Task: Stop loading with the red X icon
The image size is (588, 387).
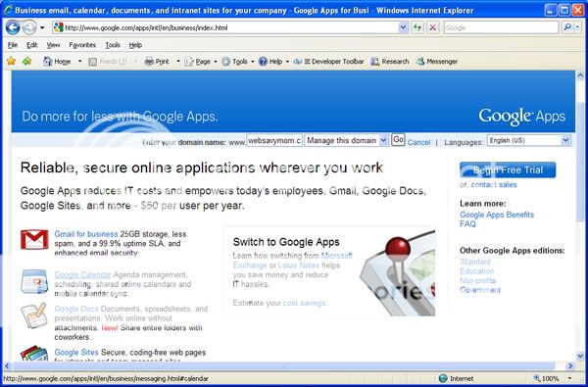Action: pyautogui.click(x=433, y=27)
